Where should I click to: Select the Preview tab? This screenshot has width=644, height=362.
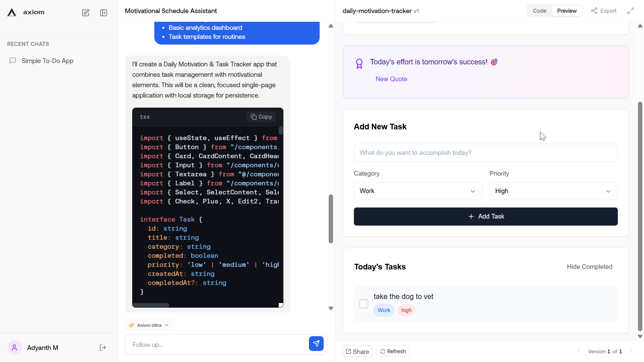[567, 11]
